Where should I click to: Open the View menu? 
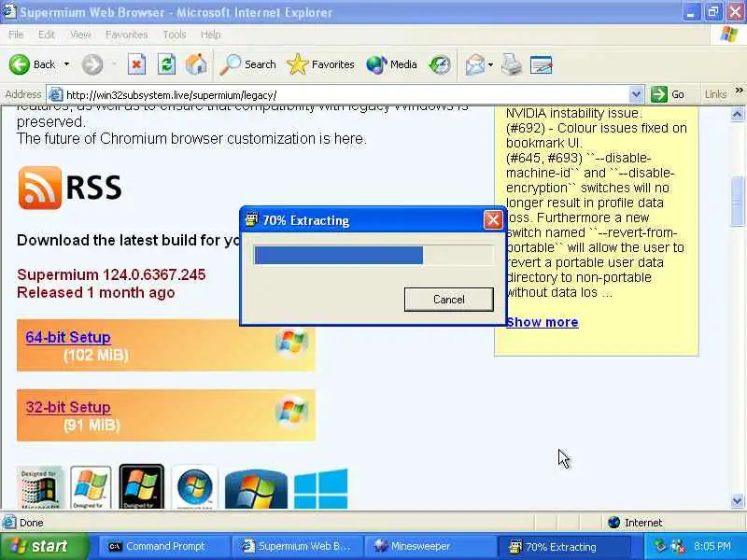[80, 35]
